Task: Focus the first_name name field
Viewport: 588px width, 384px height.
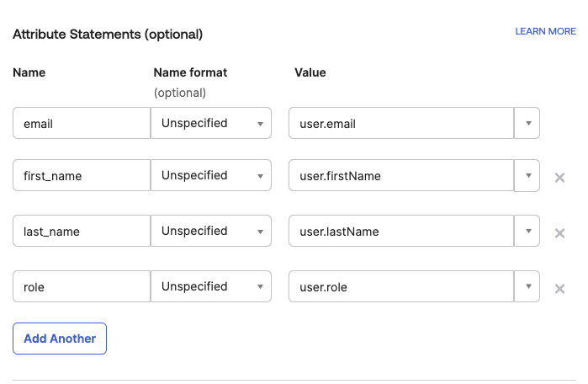Action: 82,175
